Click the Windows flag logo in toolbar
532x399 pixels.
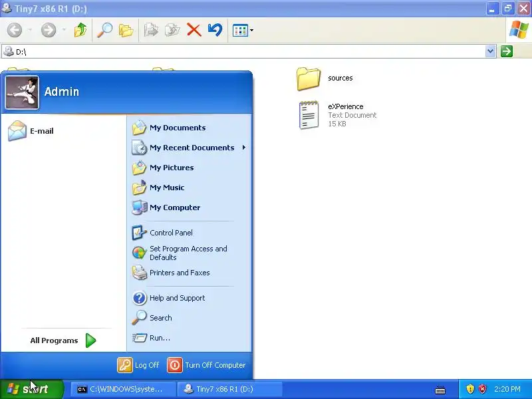pos(519,30)
